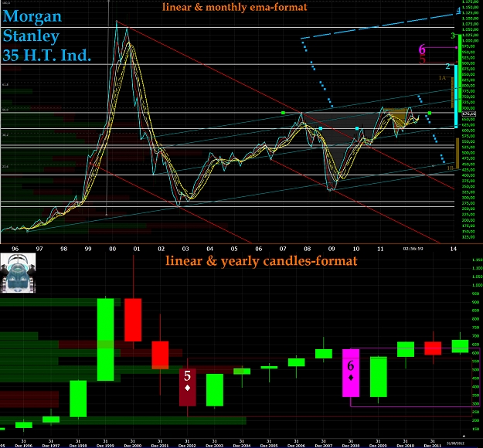Click the 96 year label on time axis

(15, 249)
